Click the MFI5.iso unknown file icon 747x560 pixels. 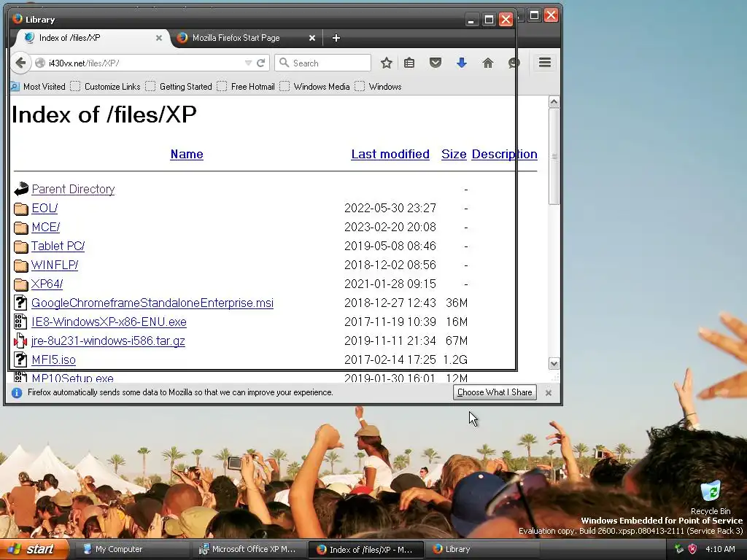[x=20, y=359]
